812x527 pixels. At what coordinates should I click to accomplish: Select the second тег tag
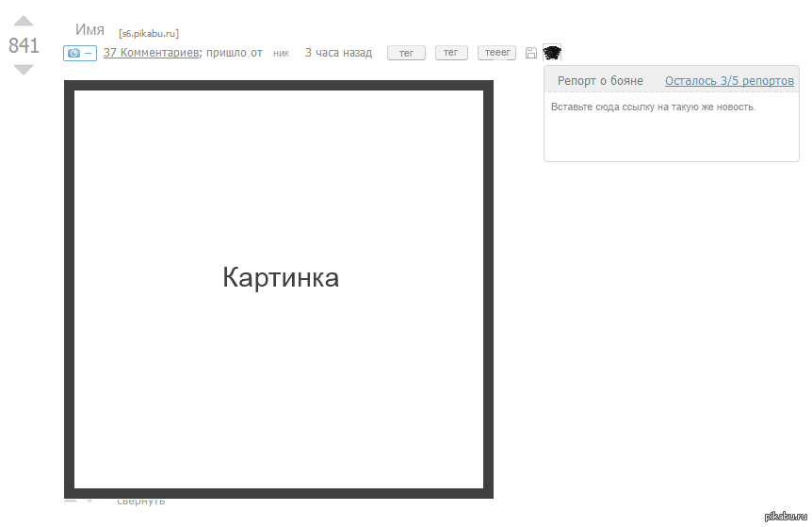point(451,53)
